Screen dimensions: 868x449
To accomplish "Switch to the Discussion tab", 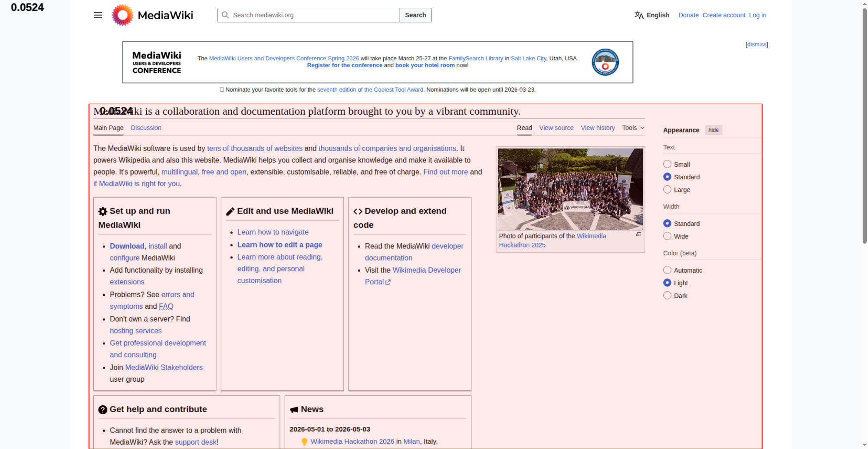I will [x=146, y=128].
